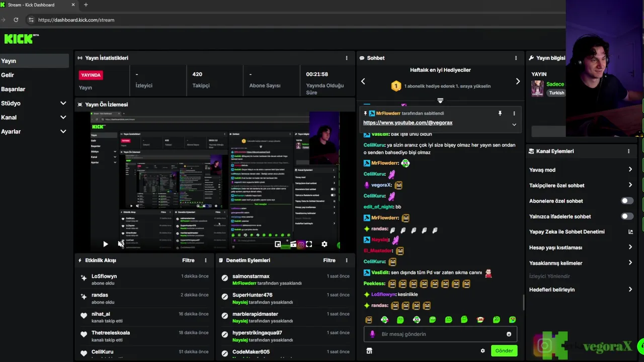Open Sohbet panel three-dot menu
Screen dimensions: 644x362
[516, 58]
